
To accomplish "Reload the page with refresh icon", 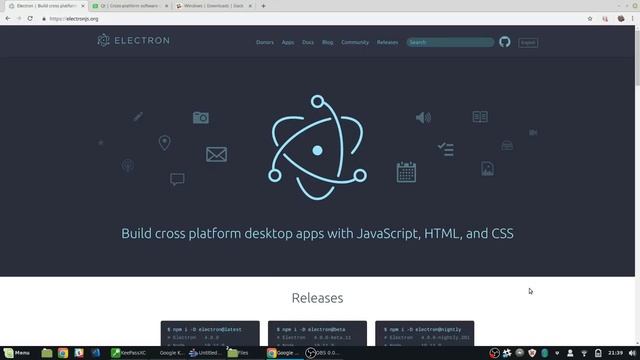I will pos(30,18).
